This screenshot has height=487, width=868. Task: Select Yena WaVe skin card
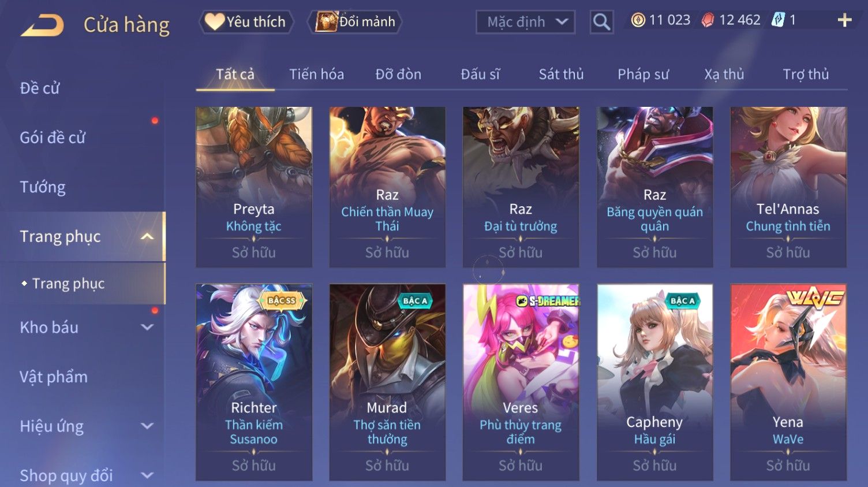(788, 382)
